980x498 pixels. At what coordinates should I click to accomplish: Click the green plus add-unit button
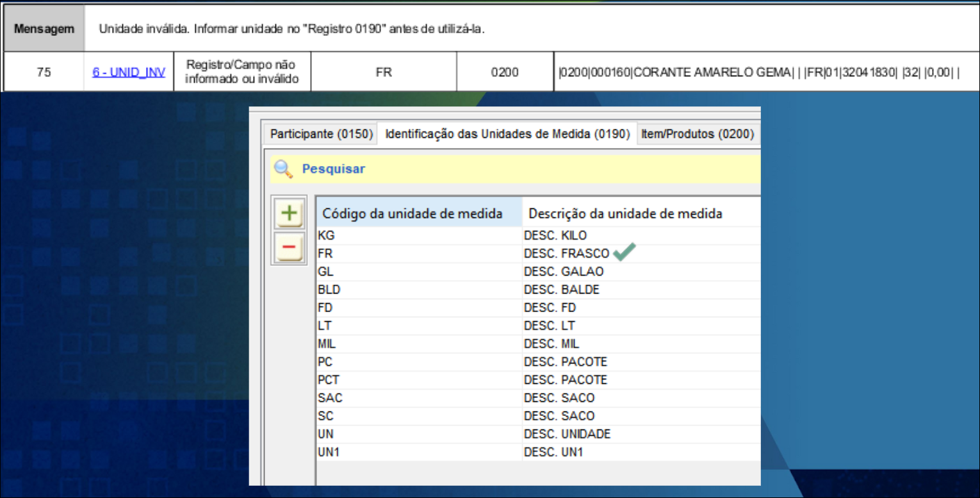click(290, 213)
